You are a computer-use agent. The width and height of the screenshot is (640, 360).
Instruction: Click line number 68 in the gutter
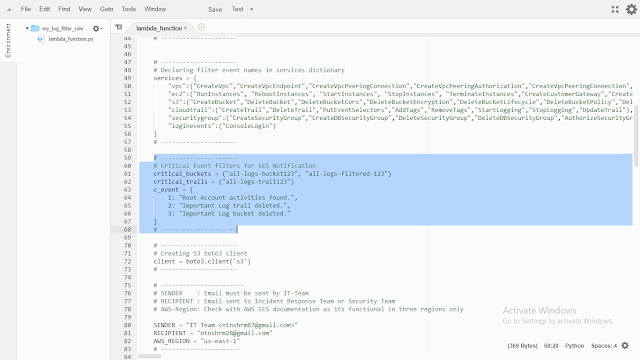(x=127, y=230)
